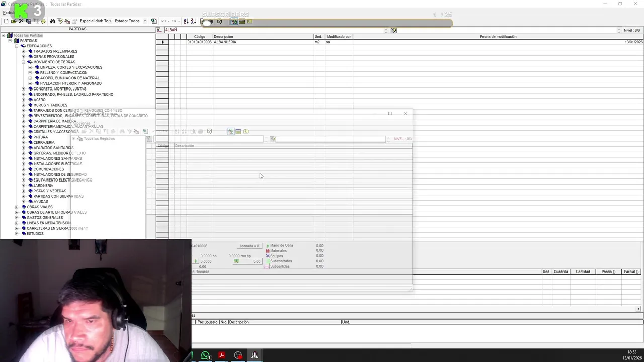Open the Partidas menu
Screen dimensions: 644x362
click(x=8, y=12)
